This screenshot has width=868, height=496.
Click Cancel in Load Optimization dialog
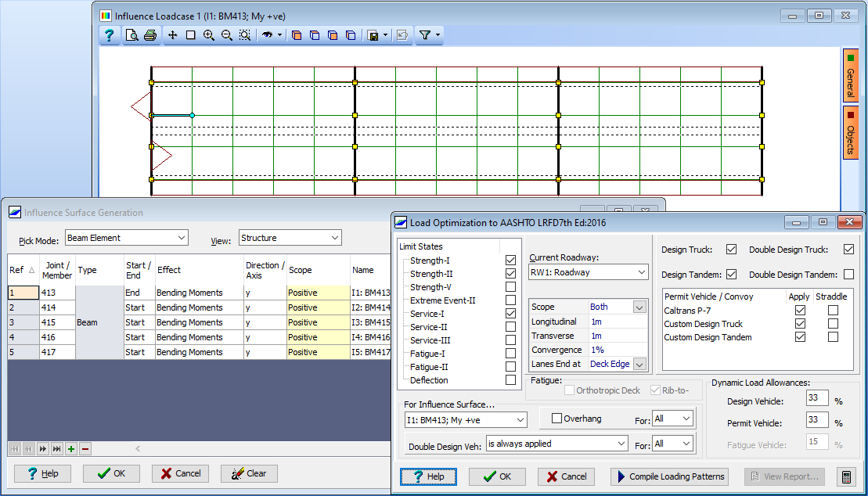click(566, 476)
